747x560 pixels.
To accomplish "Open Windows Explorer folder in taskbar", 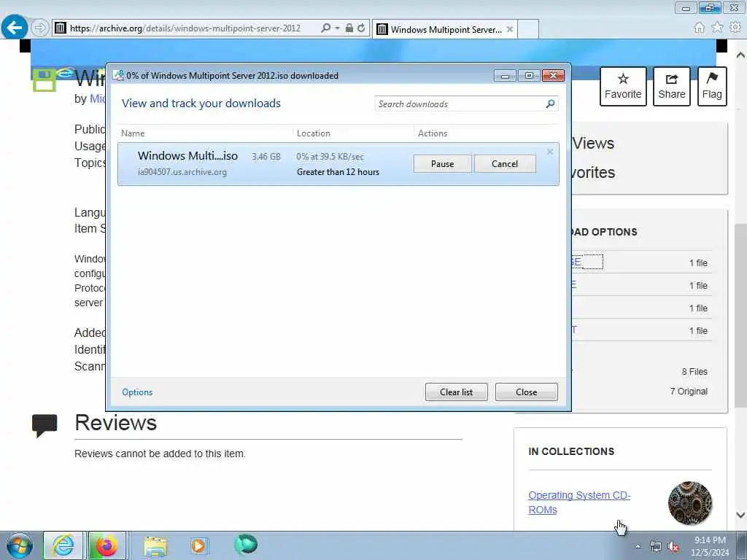I will (x=155, y=545).
